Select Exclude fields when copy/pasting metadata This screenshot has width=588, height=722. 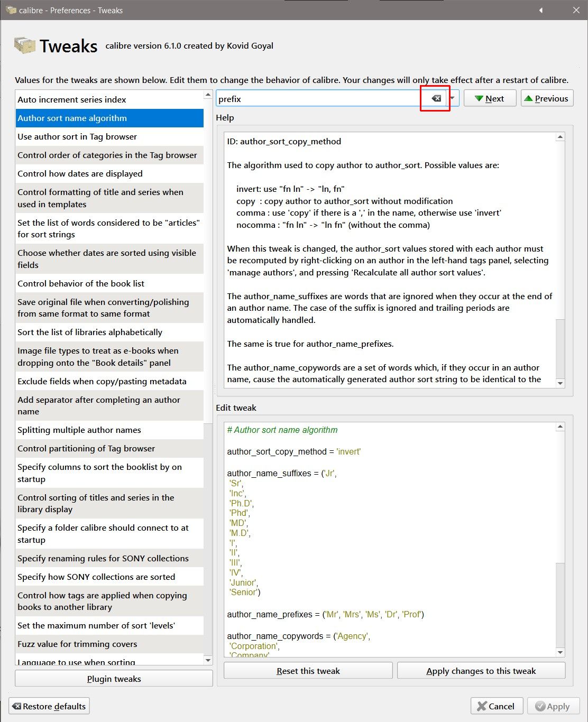[x=109, y=381]
